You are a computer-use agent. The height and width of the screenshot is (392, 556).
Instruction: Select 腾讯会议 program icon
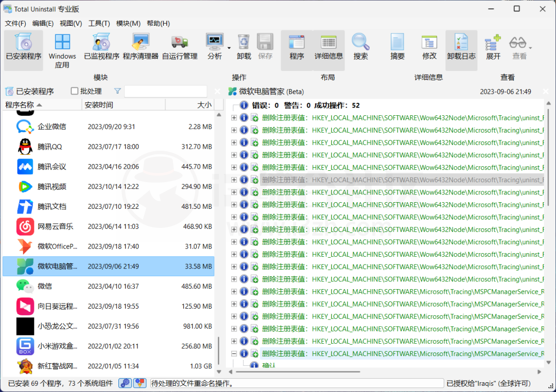click(25, 167)
